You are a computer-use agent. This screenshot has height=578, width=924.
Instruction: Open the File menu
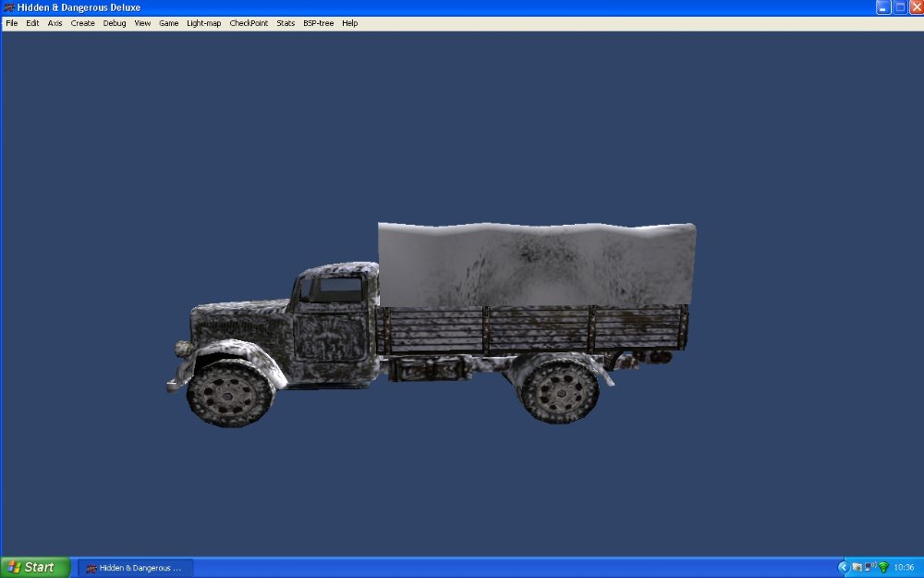click(12, 23)
